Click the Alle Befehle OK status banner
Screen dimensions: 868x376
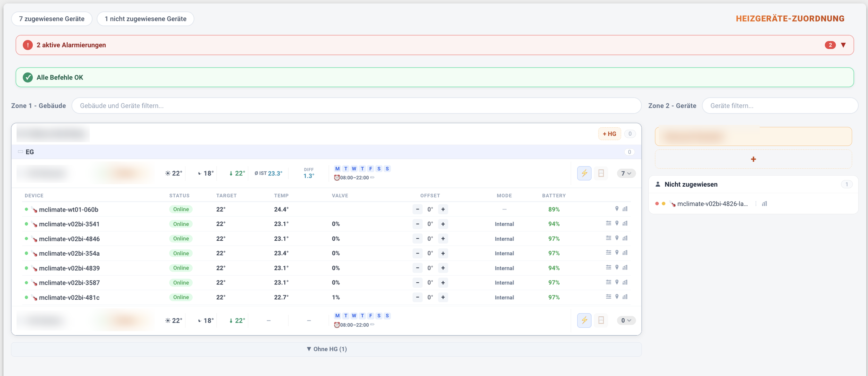(434, 77)
